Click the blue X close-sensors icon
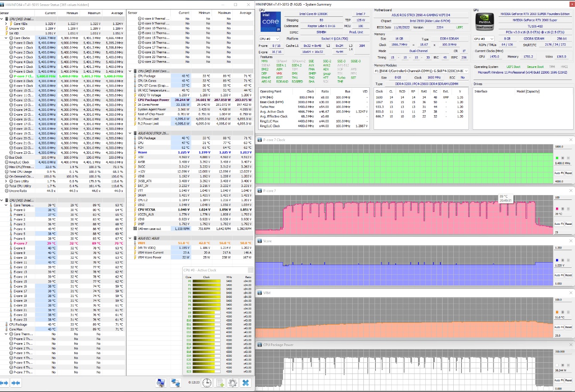This screenshot has height=392, width=575. click(246, 383)
